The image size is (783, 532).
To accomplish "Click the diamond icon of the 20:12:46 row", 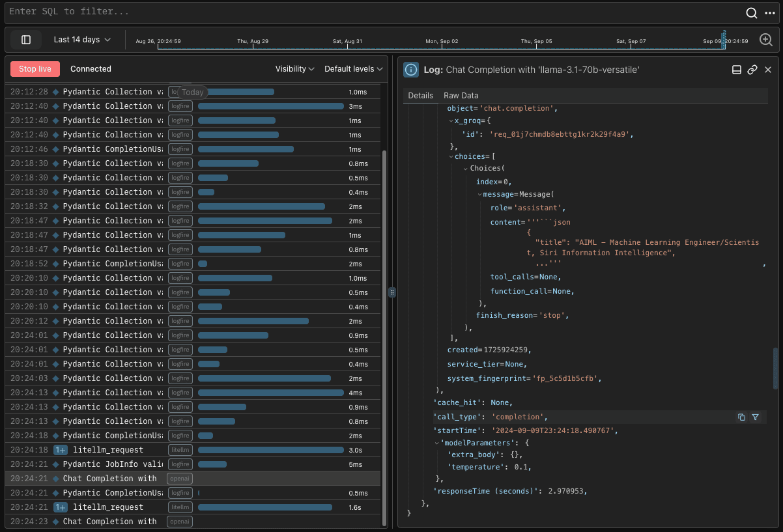I will click(56, 149).
